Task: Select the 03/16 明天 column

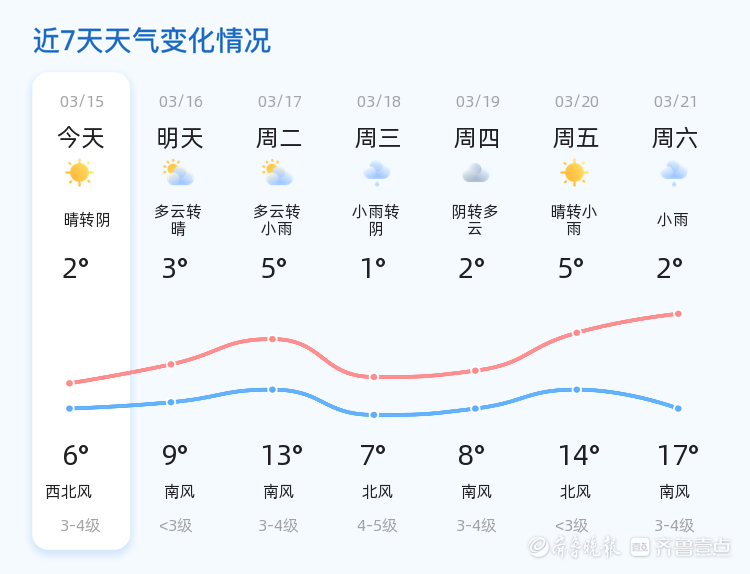Action: [x=180, y=310]
